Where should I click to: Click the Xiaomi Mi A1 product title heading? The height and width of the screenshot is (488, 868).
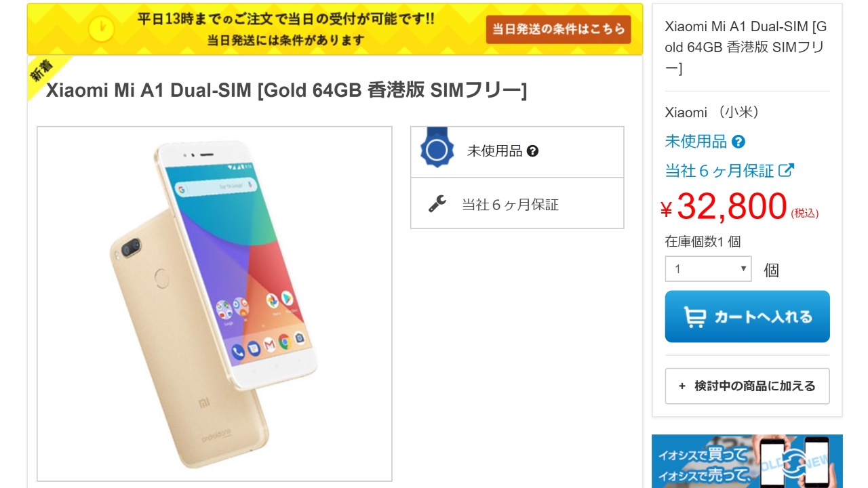286,90
